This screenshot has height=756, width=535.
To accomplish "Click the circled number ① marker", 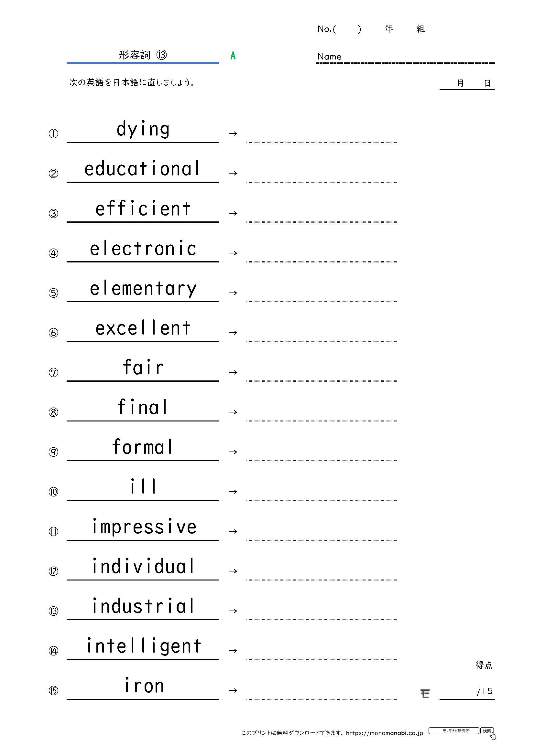I will coord(53,134).
